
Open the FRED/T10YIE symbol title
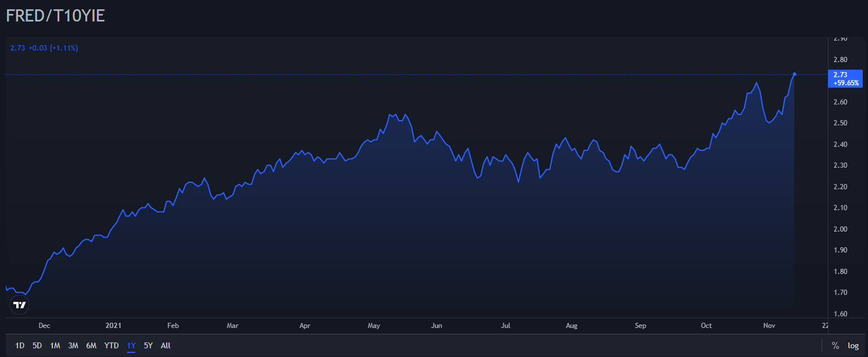click(55, 16)
